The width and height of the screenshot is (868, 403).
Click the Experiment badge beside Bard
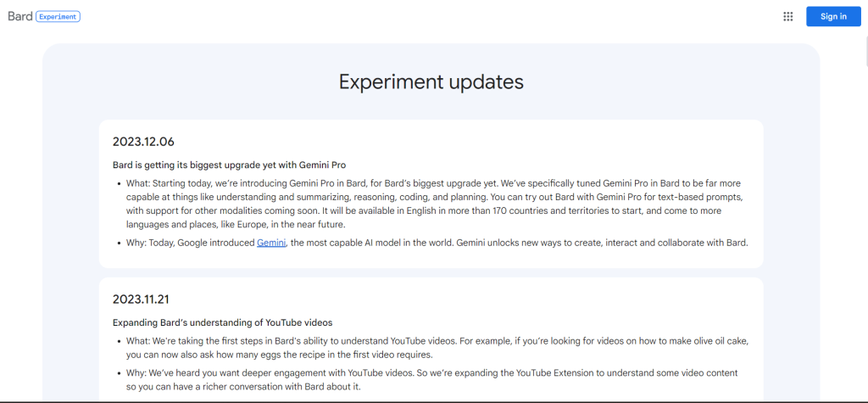pos(58,16)
